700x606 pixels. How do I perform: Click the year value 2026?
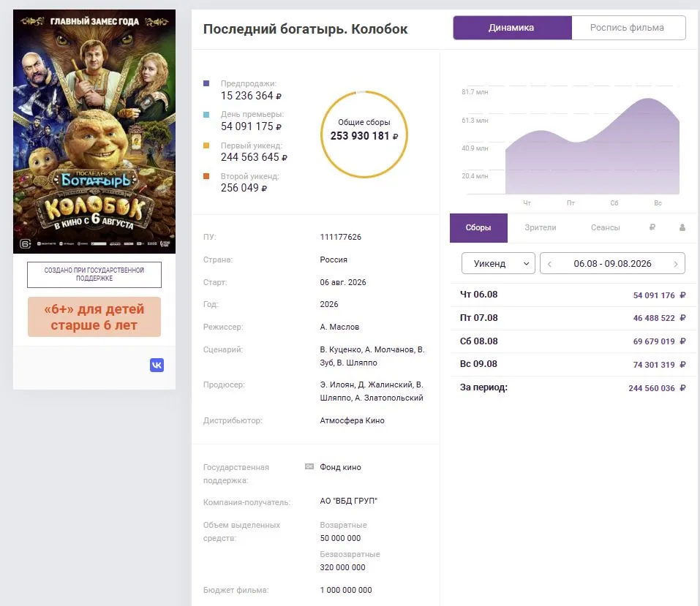click(x=329, y=304)
